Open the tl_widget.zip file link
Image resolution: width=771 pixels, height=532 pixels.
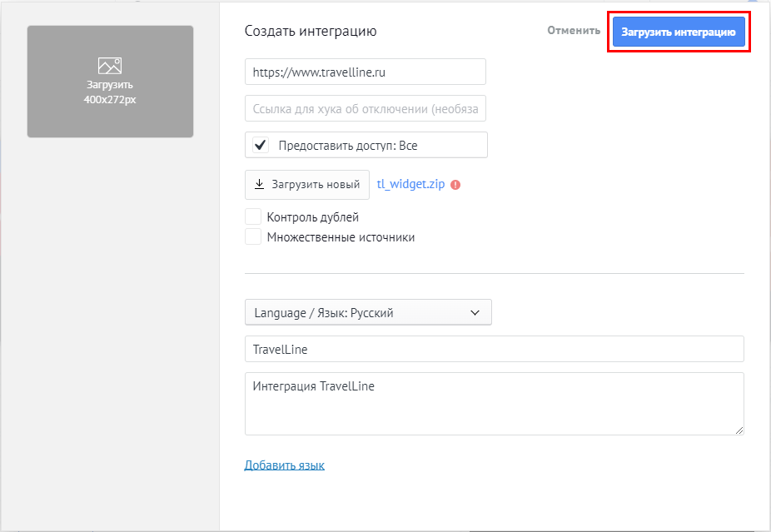(x=410, y=184)
